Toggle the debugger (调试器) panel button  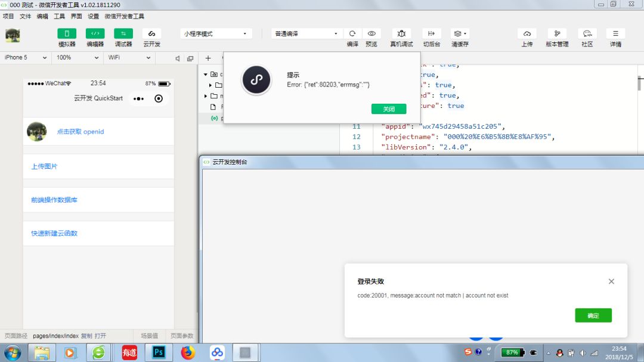coord(123,33)
